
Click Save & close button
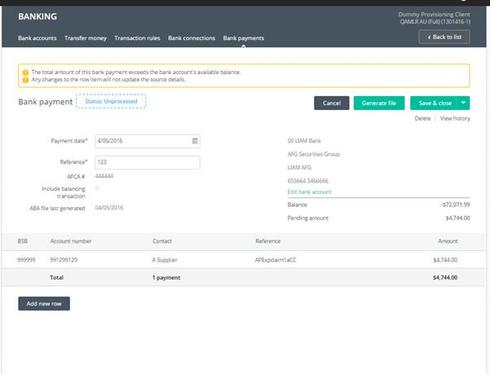click(x=434, y=103)
